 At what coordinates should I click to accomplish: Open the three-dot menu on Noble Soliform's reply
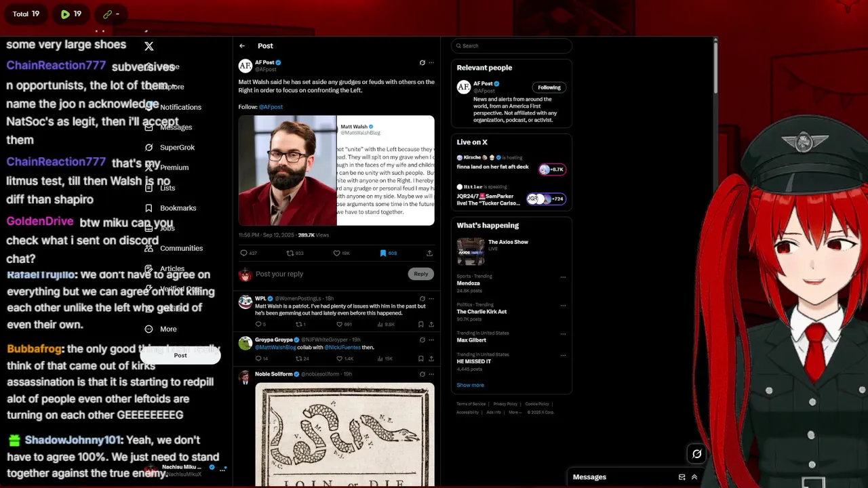431,374
